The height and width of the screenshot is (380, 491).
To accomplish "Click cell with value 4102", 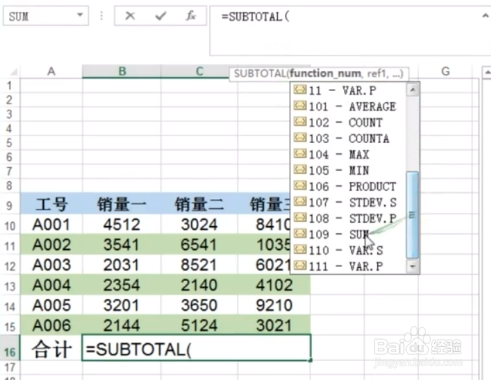I will [x=274, y=285].
